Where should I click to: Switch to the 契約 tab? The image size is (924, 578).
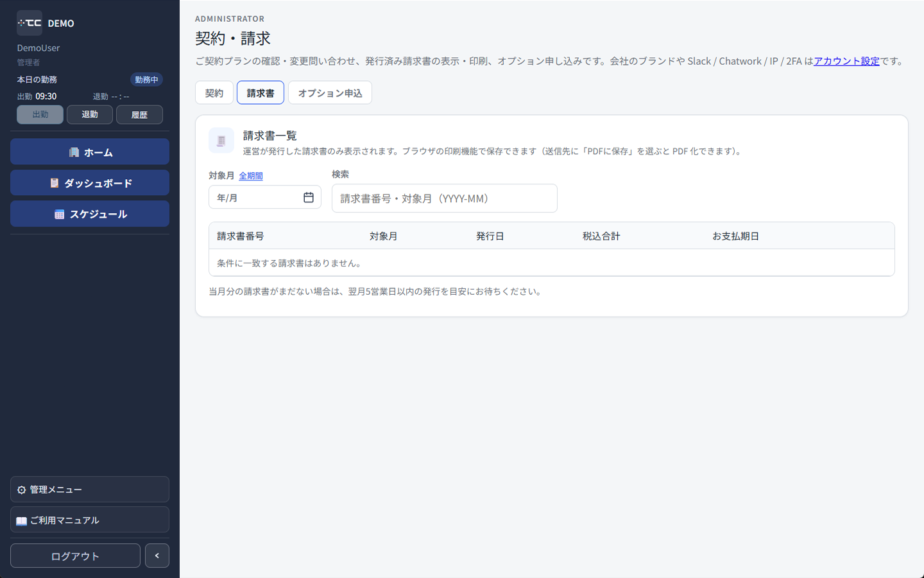(x=214, y=93)
